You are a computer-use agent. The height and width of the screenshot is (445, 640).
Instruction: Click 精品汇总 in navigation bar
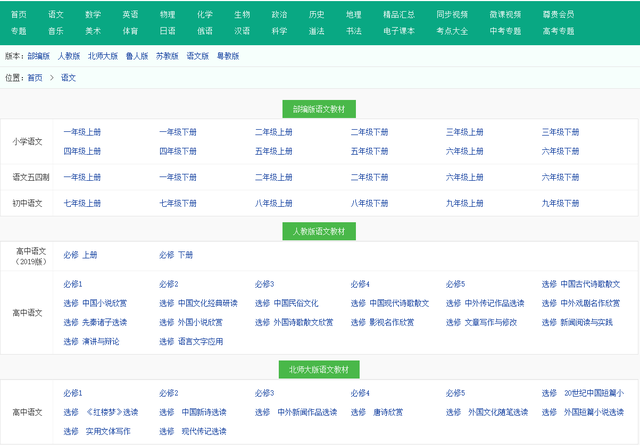[399, 15]
